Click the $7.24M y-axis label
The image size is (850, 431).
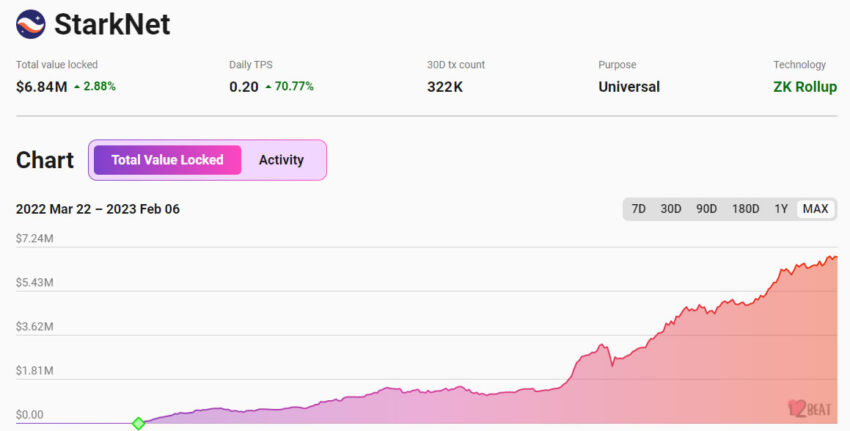[x=34, y=238]
